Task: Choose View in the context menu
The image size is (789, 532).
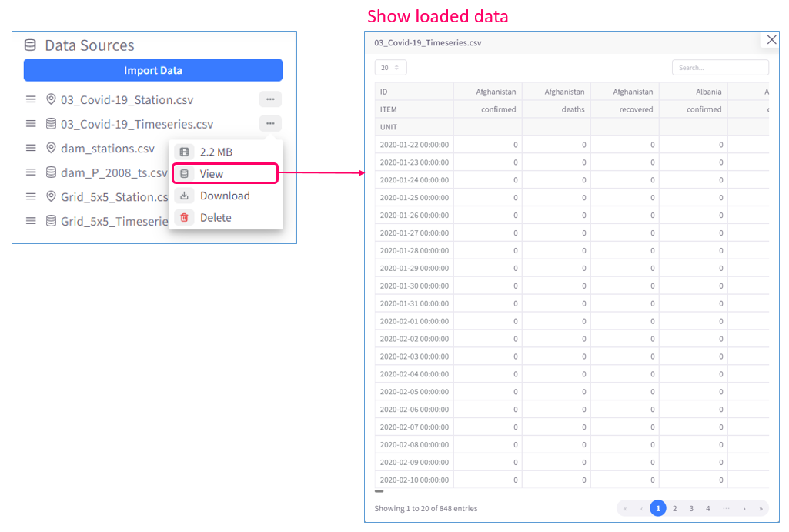Action: (x=226, y=174)
